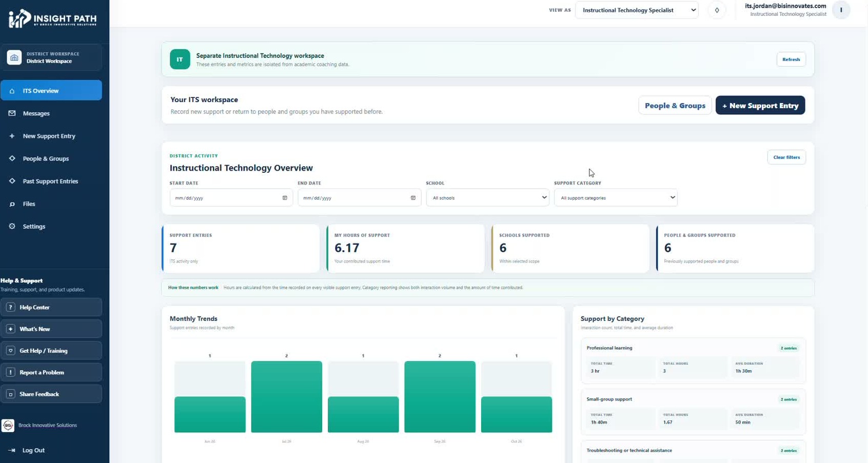The height and width of the screenshot is (463, 868).
Task: Click the Insight Path logo
Action: click(x=52, y=18)
